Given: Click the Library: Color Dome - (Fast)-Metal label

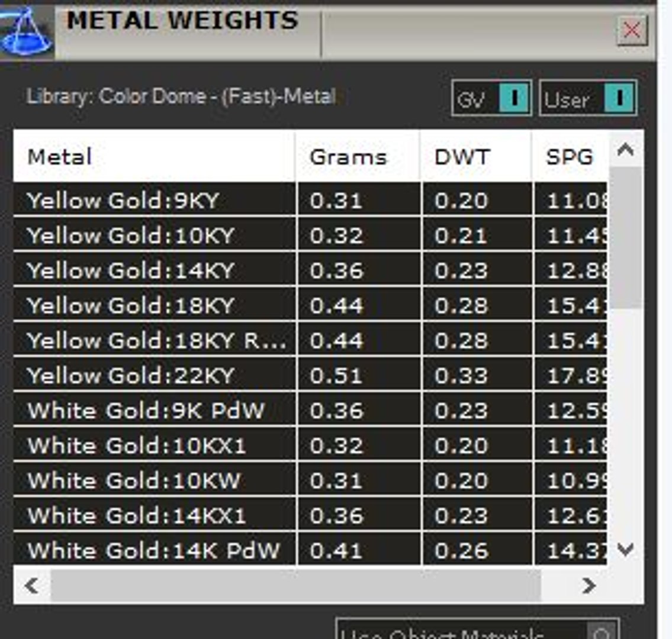Looking at the screenshot, I should click(181, 96).
